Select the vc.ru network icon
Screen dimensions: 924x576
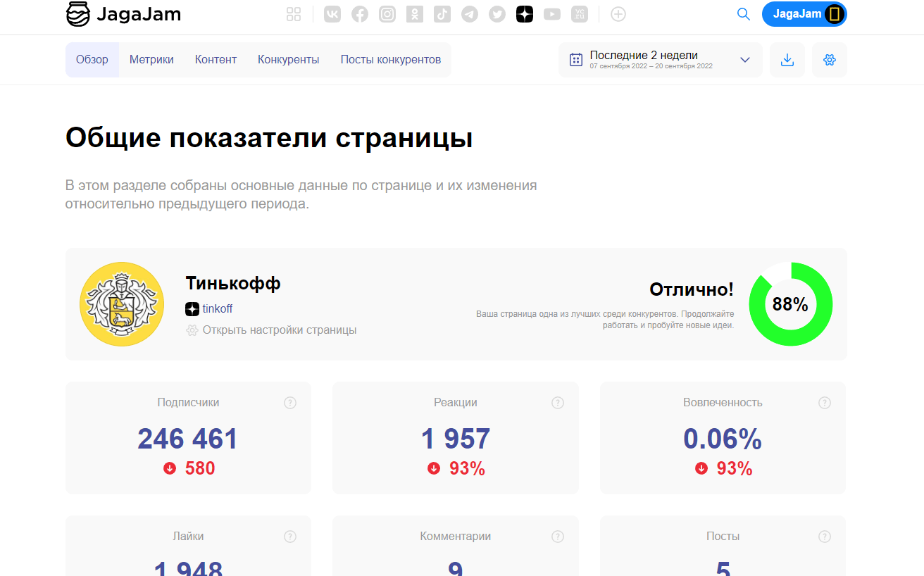[580, 14]
